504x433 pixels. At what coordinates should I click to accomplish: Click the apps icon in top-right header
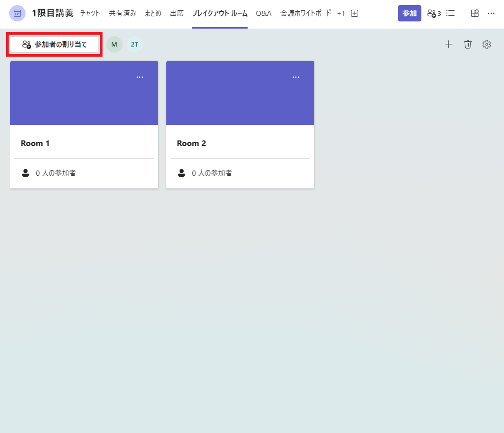475,13
